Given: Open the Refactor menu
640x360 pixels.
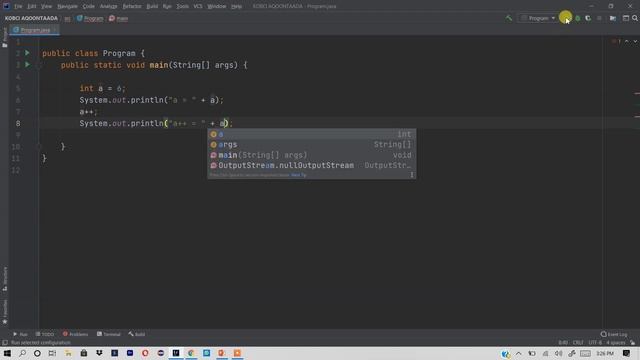Looking at the screenshot, I should 132,6.
